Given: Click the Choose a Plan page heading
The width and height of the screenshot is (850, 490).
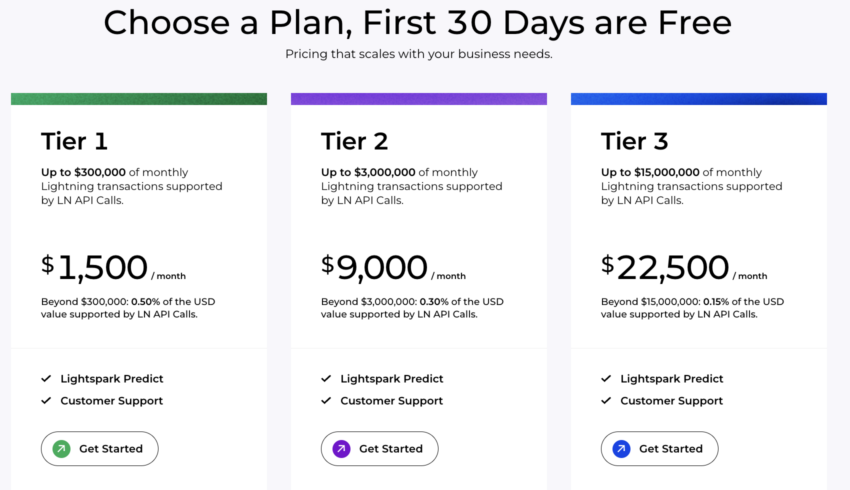Looking at the screenshot, I should (x=418, y=22).
